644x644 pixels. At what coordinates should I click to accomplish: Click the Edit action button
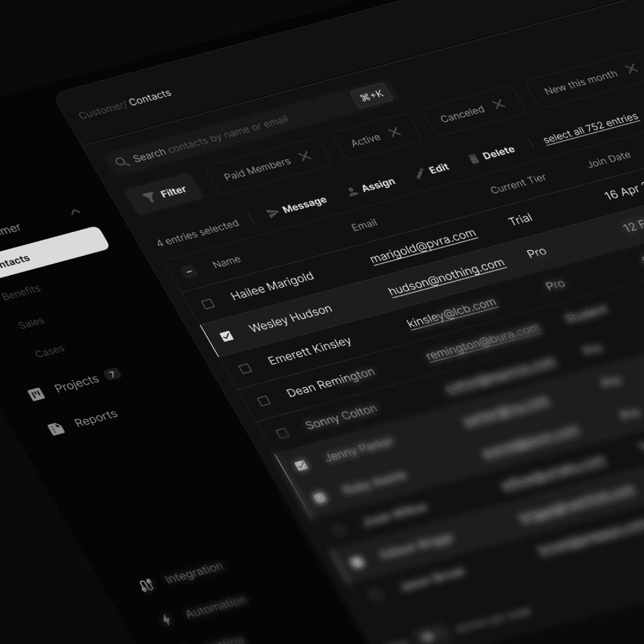point(432,171)
